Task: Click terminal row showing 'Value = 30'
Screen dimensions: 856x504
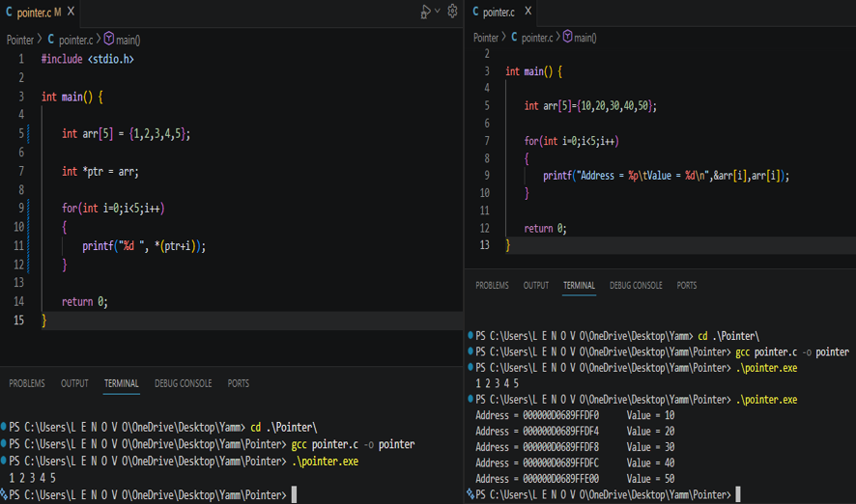Action: click(x=575, y=447)
